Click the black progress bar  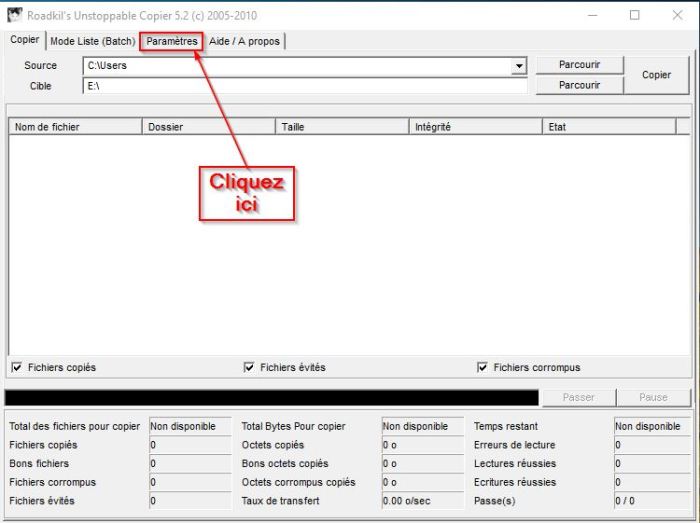click(271, 397)
